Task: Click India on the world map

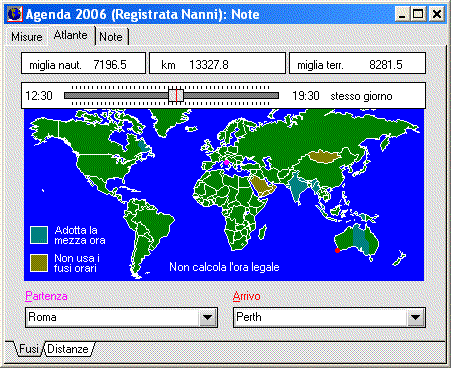Action: 297,187
